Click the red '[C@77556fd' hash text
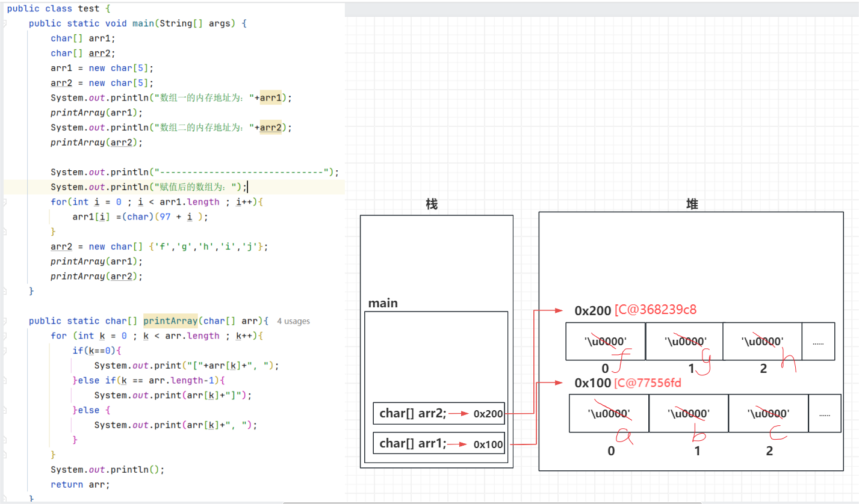 click(x=648, y=383)
